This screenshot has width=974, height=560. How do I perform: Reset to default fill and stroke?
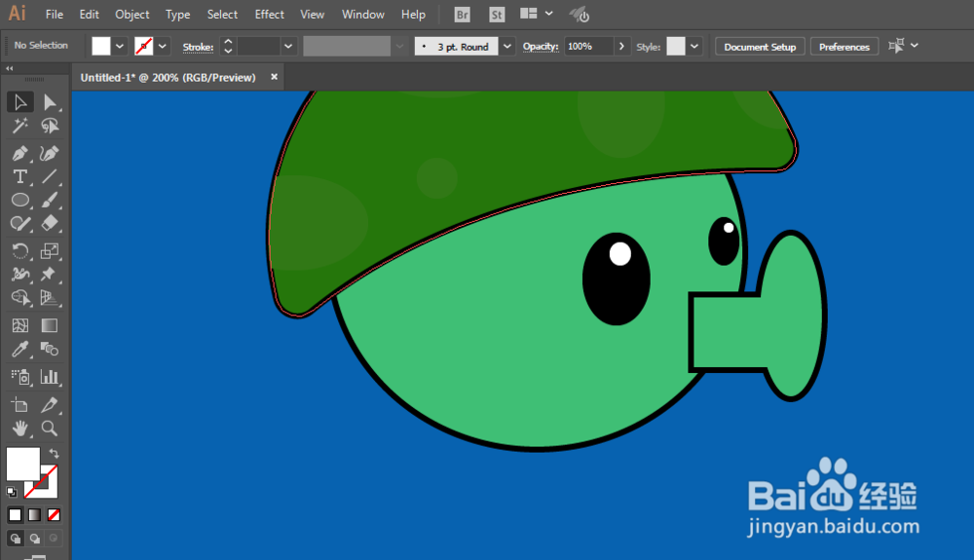click(12, 492)
